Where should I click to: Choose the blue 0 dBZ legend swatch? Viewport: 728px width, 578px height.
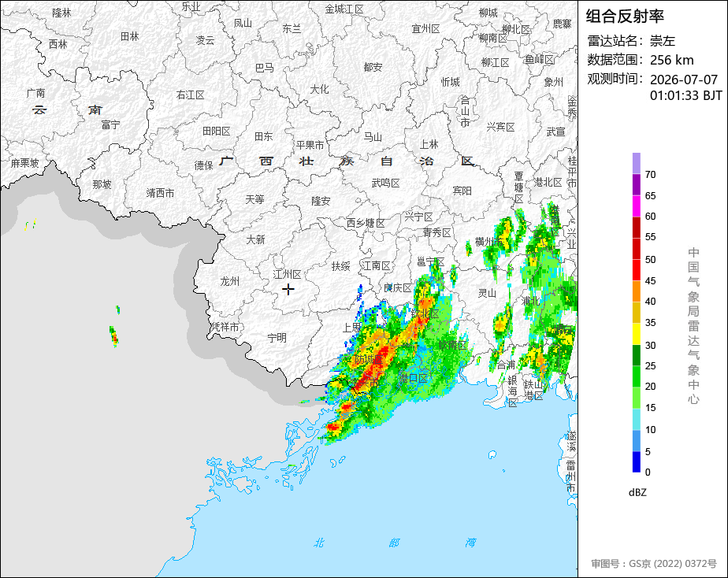tap(637, 461)
